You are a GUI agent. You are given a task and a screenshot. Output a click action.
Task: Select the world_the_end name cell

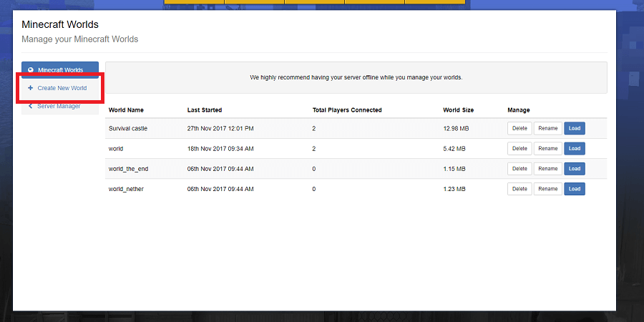coord(128,169)
